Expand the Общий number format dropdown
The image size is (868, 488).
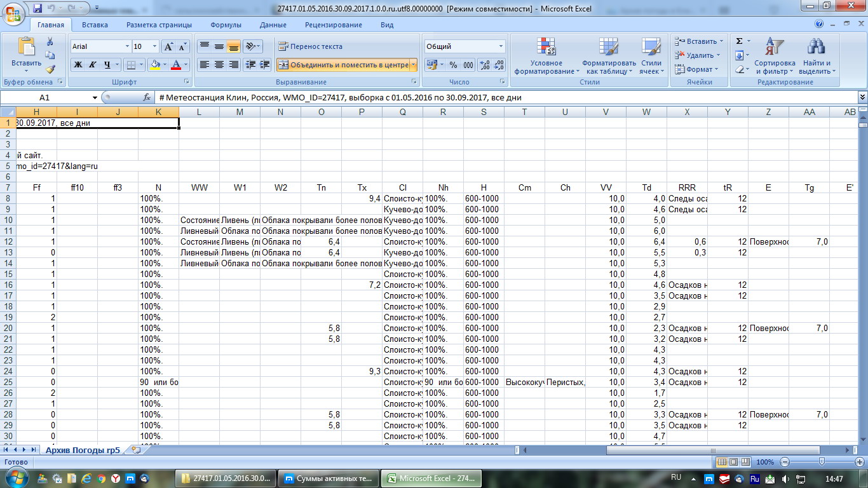[x=501, y=46]
